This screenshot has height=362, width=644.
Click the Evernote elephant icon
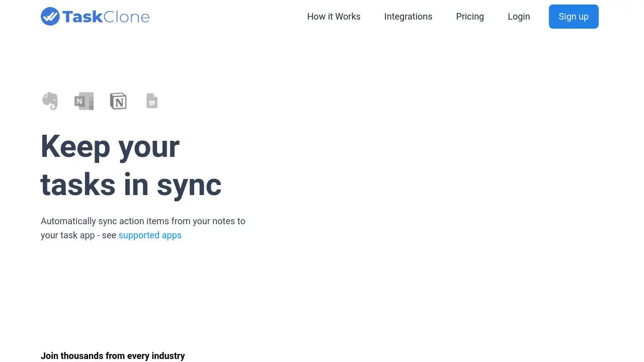click(50, 101)
